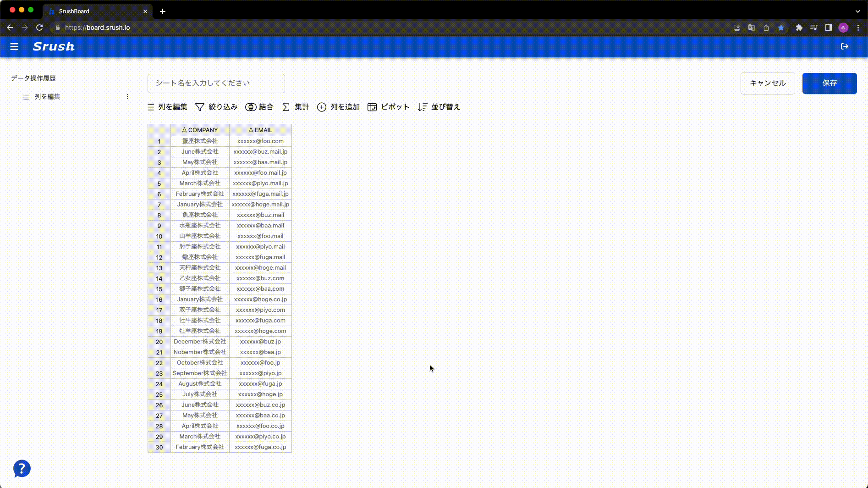868x488 pixels.
Task: Click the add column plus icon
Action: [322, 107]
